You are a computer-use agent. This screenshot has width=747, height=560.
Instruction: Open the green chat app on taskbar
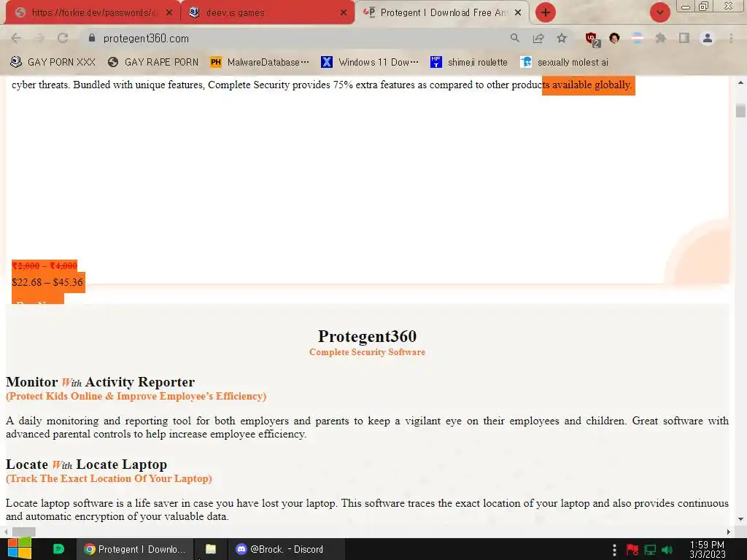tap(58, 549)
